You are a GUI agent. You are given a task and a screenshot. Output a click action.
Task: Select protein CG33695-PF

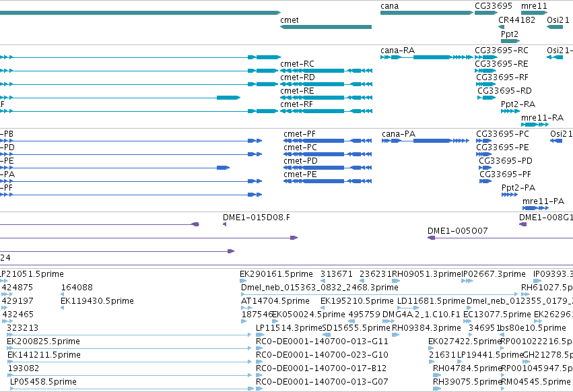click(485, 181)
